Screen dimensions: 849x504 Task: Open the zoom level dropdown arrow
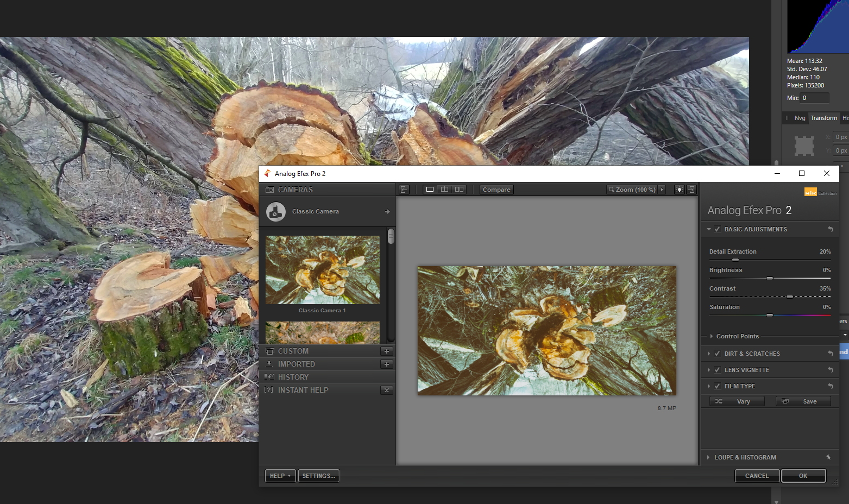662,190
